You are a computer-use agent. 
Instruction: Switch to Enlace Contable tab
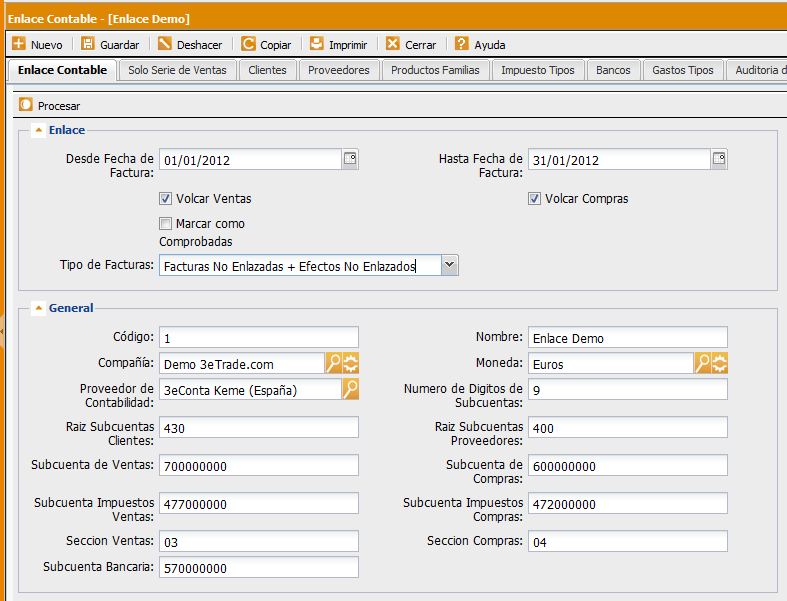coord(62,70)
